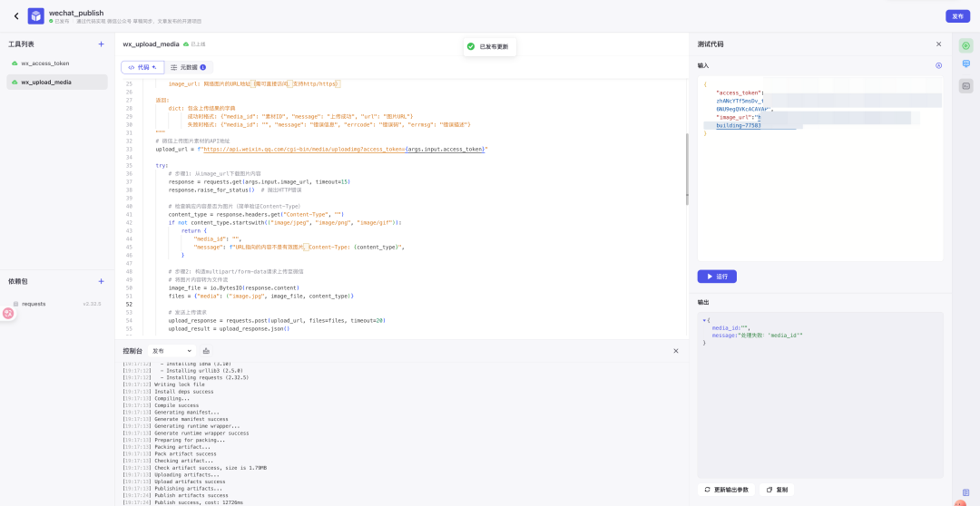Screen dimensions: 980x506
Task: Click 更新输出参数 button
Action: tap(726, 490)
